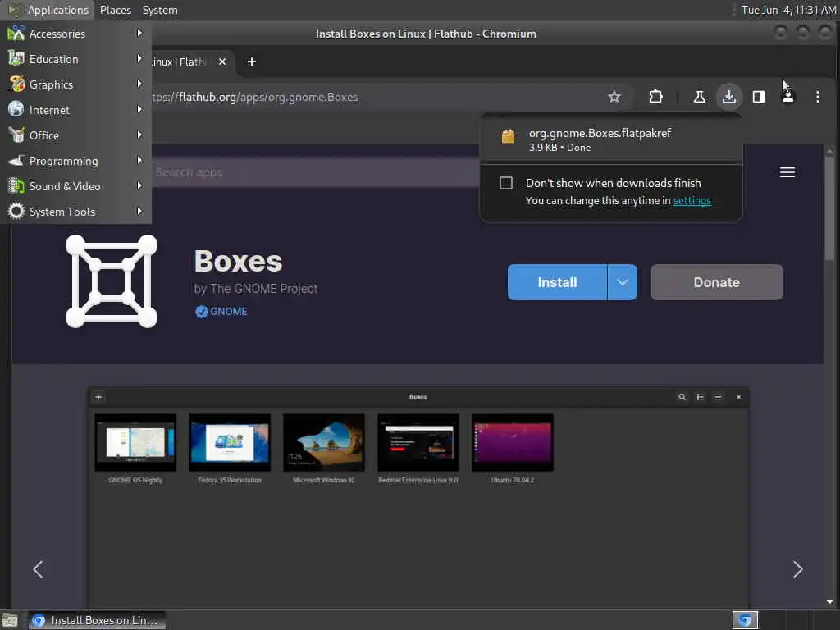The image size is (840, 630).
Task: Click into the Search apps field
Action: [316, 172]
